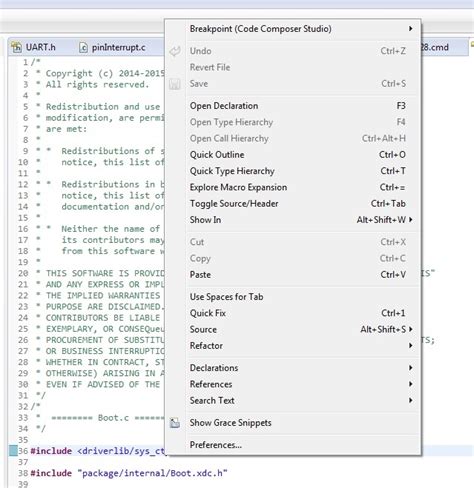Open the Source submenu
474x488 pixels.
(293, 329)
